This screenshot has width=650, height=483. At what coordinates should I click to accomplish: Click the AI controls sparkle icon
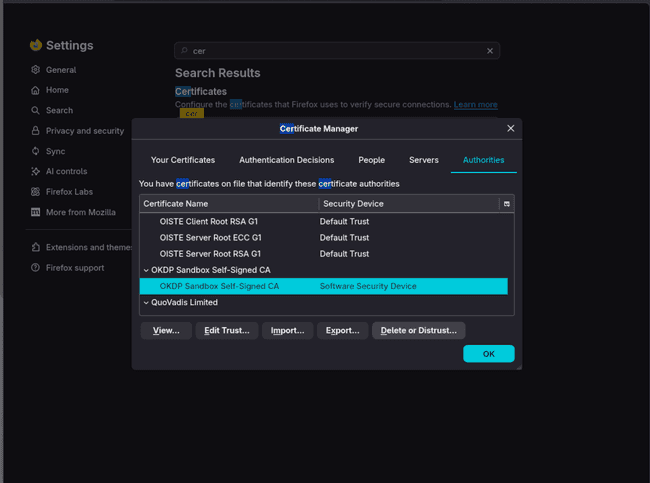point(36,171)
